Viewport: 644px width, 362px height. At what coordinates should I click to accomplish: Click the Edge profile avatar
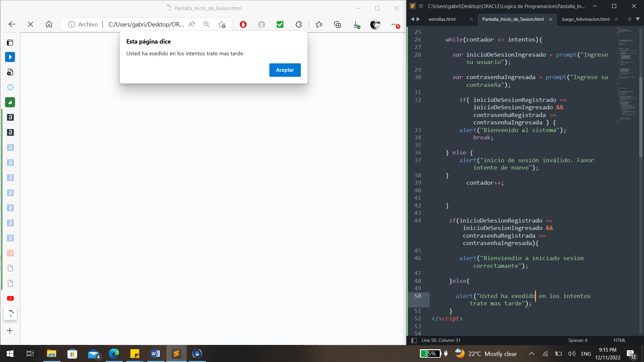(x=375, y=24)
